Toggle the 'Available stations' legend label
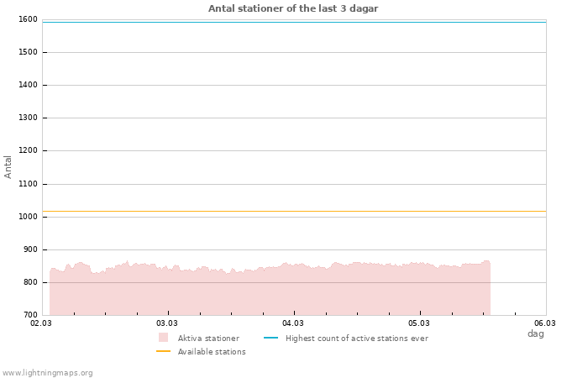Viewport: 588px width, 378px height. tap(212, 352)
